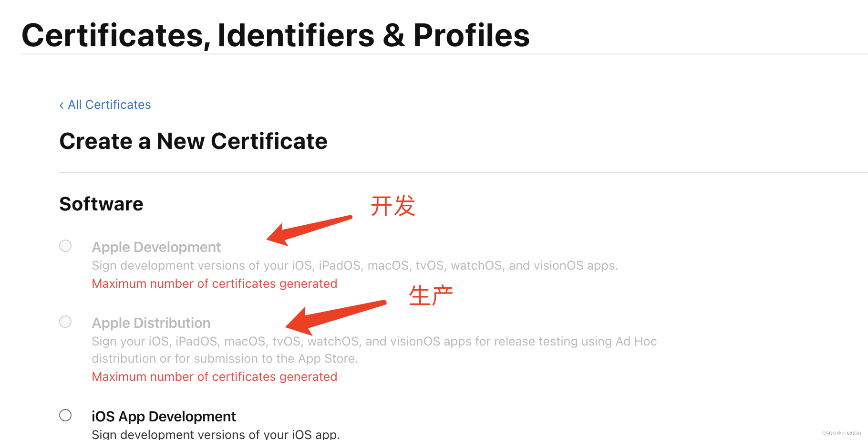868x440 pixels.
Task: Click the iOS App Development option label
Action: [164, 417]
